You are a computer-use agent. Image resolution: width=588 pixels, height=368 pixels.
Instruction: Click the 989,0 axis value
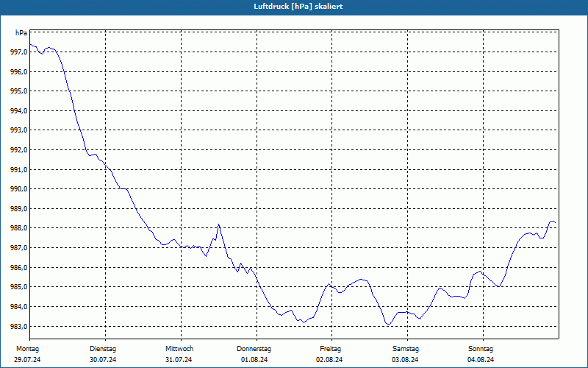18,208
